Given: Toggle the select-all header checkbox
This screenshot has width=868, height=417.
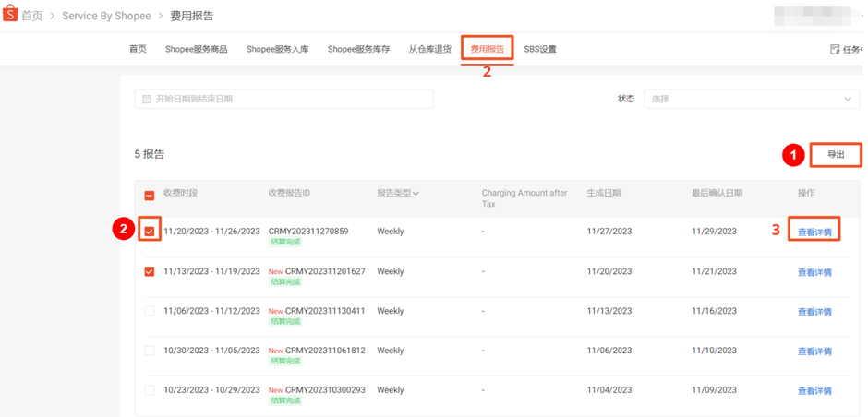Looking at the screenshot, I should click(x=150, y=196).
